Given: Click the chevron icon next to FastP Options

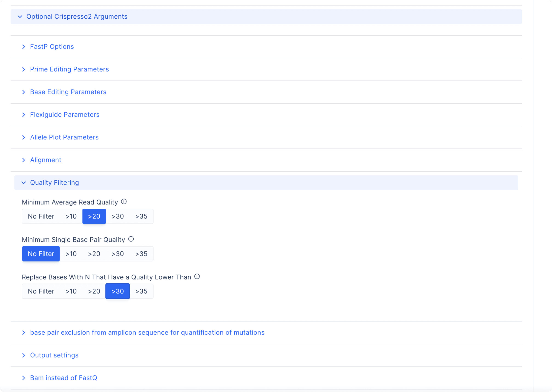Looking at the screenshot, I should [x=23, y=47].
